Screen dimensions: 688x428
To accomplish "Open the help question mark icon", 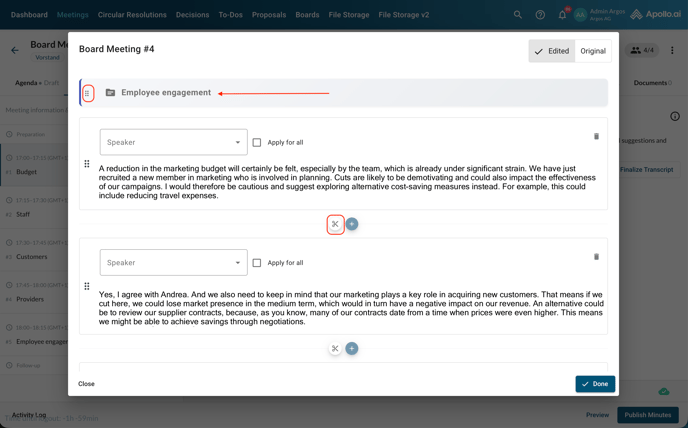I will (x=540, y=15).
